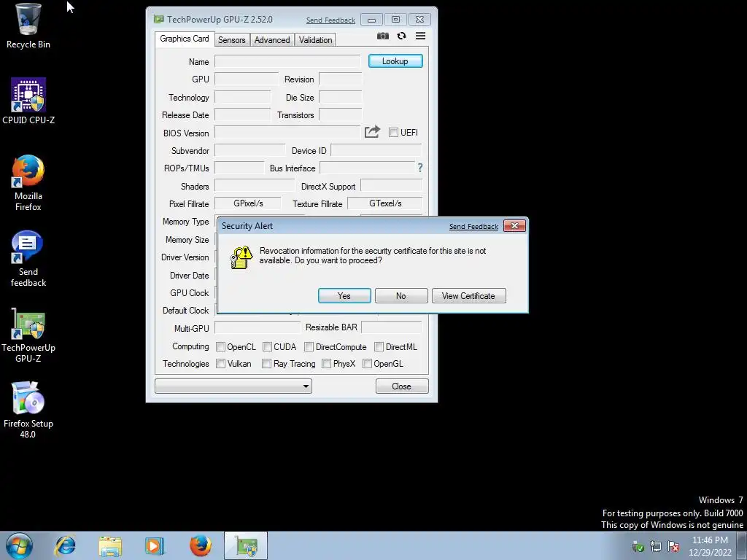The image size is (747, 560).
Task: Click the GPU-Z Close button
Action: pos(402,386)
